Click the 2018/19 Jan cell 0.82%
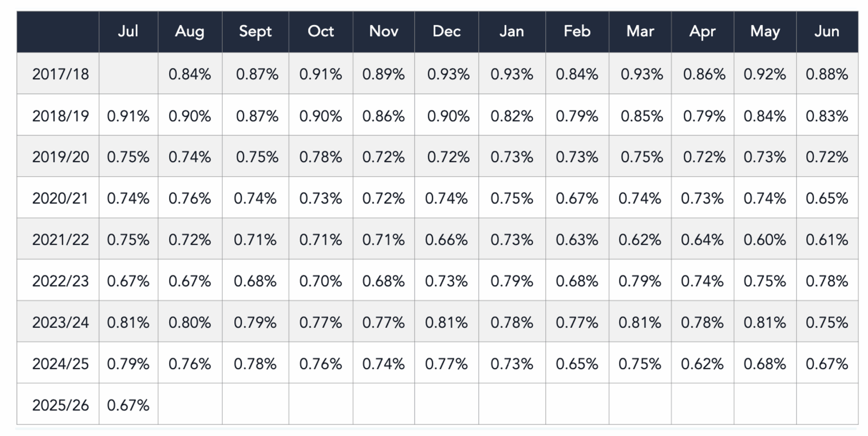868x436 pixels. point(512,116)
